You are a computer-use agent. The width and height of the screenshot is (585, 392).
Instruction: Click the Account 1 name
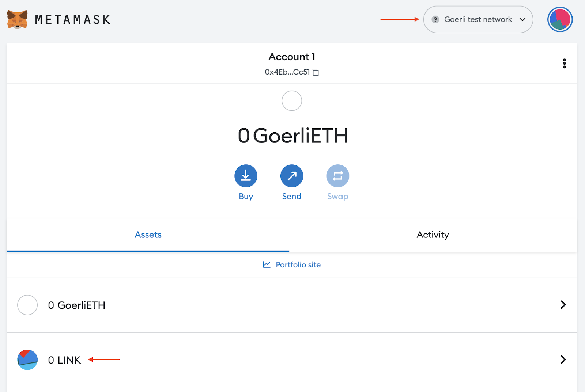pyautogui.click(x=292, y=57)
